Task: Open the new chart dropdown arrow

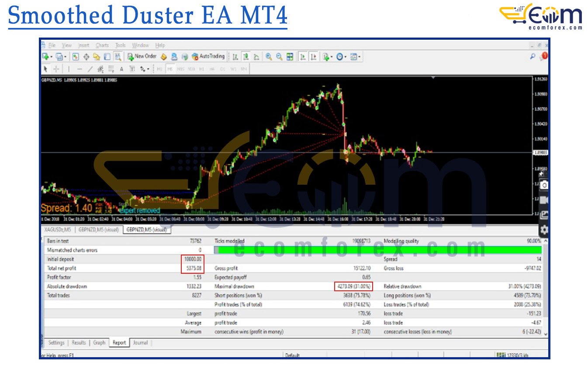Action: tap(52, 56)
